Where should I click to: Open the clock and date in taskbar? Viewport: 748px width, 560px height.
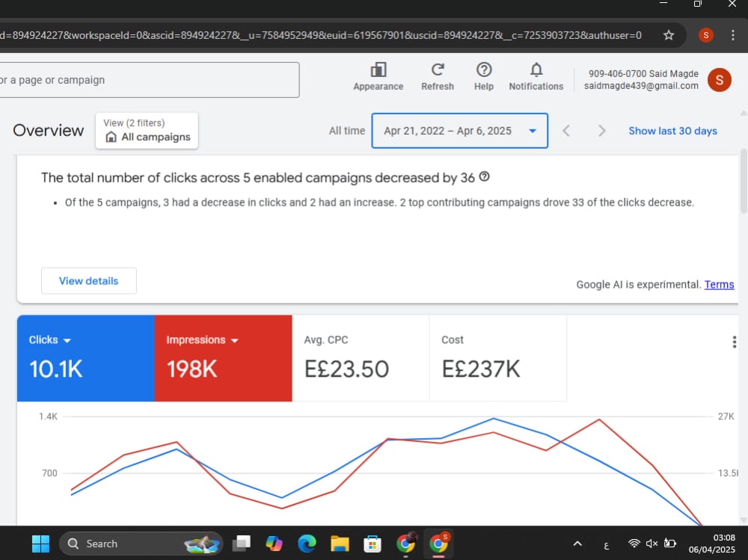point(712,544)
